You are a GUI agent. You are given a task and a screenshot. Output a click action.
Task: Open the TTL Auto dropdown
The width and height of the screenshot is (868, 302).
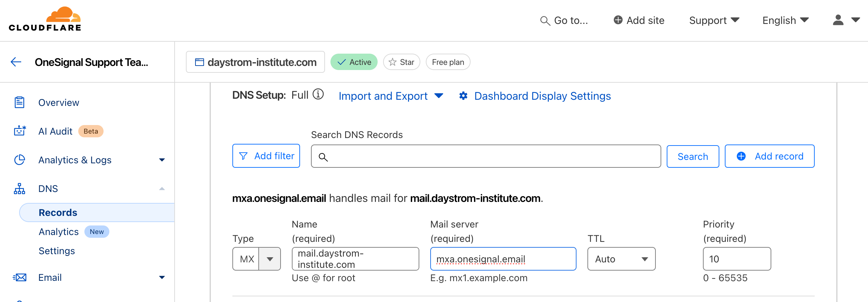[621, 259]
